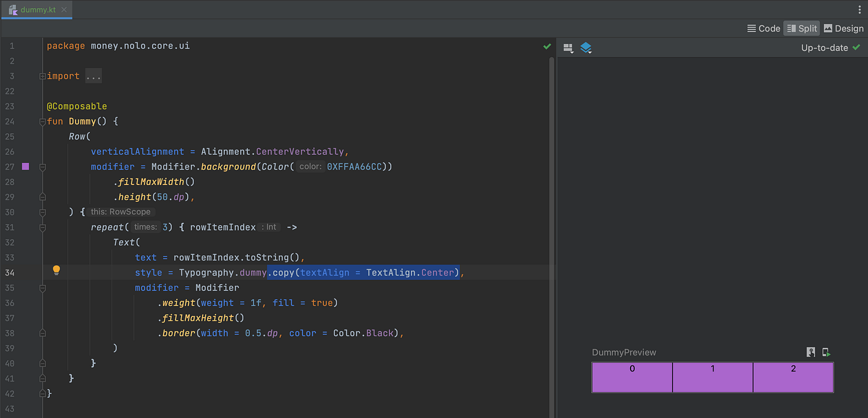Click the DummyPreview title label
Image resolution: width=868 pixels, height=418 pixels.
(624, 352)
